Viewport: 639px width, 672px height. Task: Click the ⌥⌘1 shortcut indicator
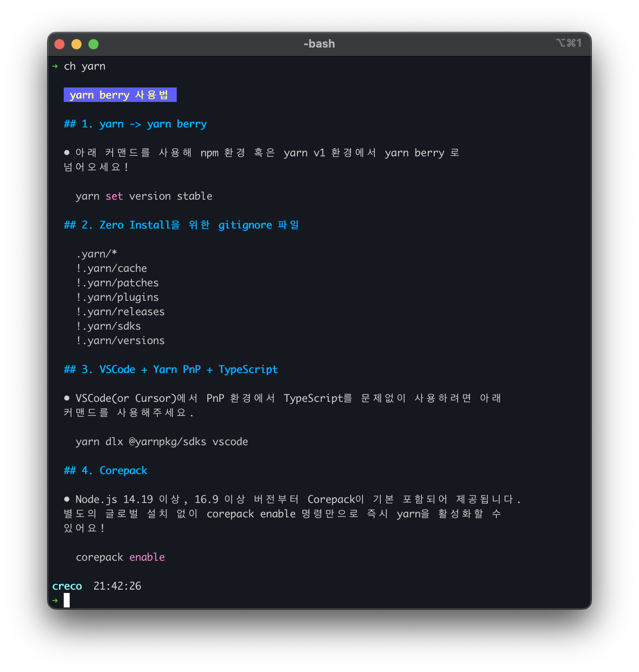pos(568,43)
